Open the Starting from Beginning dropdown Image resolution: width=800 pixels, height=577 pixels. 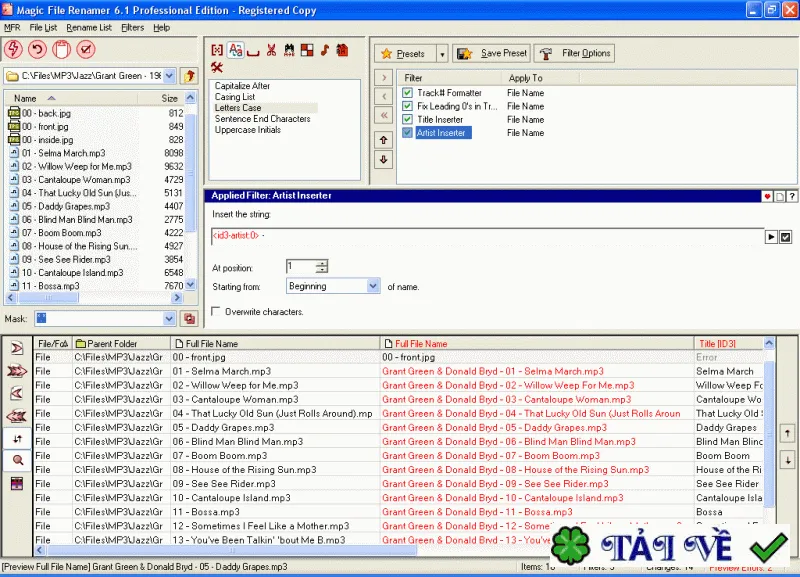pyautogui.click(x=373, y=286)
